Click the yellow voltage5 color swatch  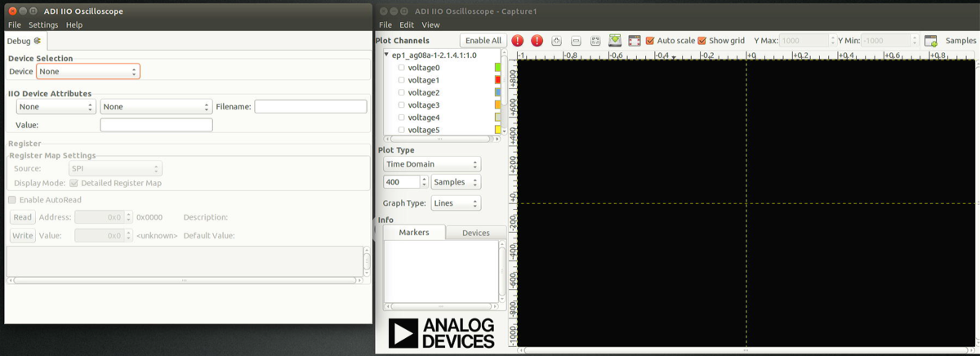497,130
